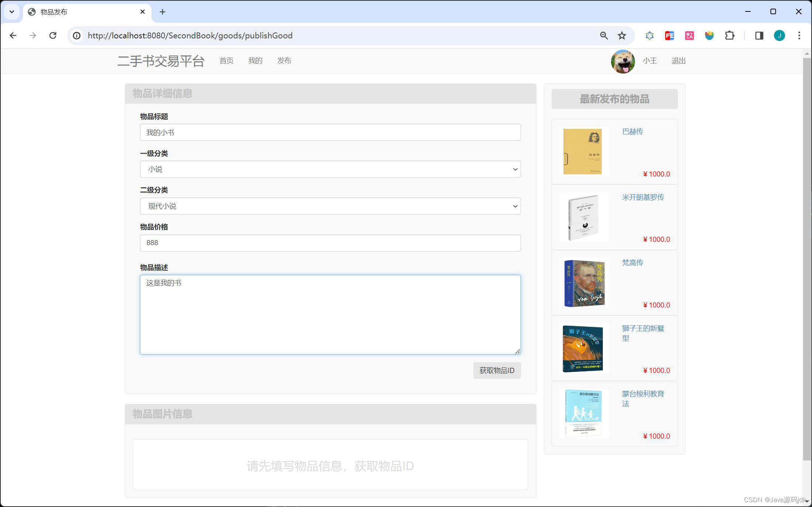Click the 物品价格 input field
Viewport: 812px width, 507px height.
point(330,243)
